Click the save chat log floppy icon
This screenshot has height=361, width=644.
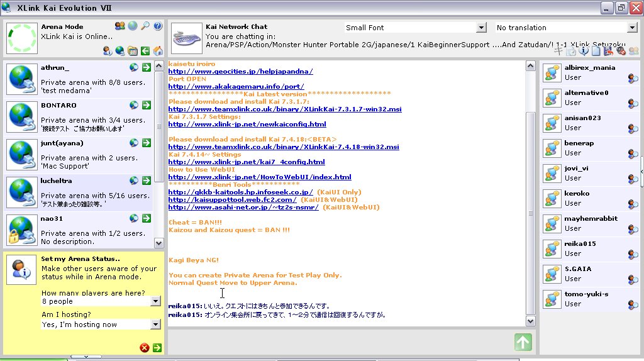tap(608, 51)
